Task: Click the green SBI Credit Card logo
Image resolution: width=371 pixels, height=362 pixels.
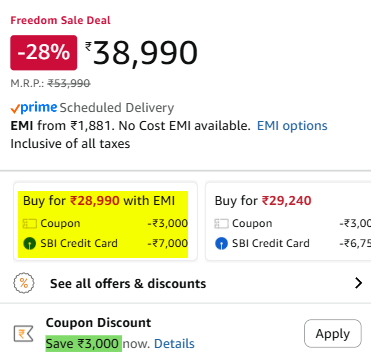Action: 29,243
